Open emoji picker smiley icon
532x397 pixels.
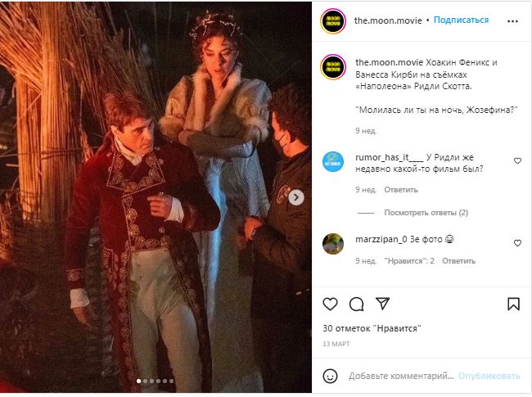tap(331, 376)
